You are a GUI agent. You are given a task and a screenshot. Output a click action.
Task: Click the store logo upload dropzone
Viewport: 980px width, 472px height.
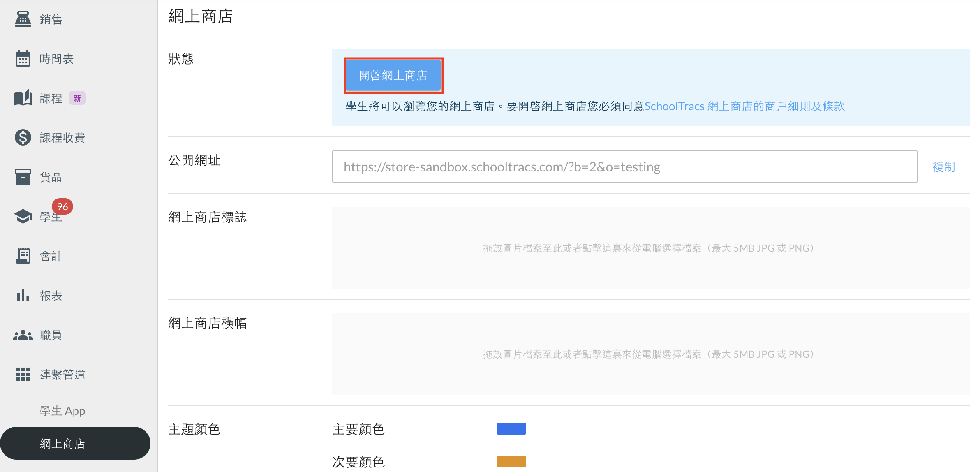tap(650, 248)
